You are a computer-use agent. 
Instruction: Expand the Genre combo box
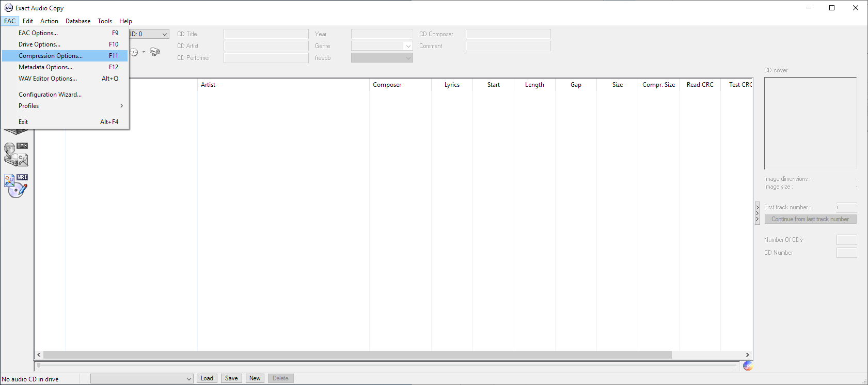tap(408, 46)
